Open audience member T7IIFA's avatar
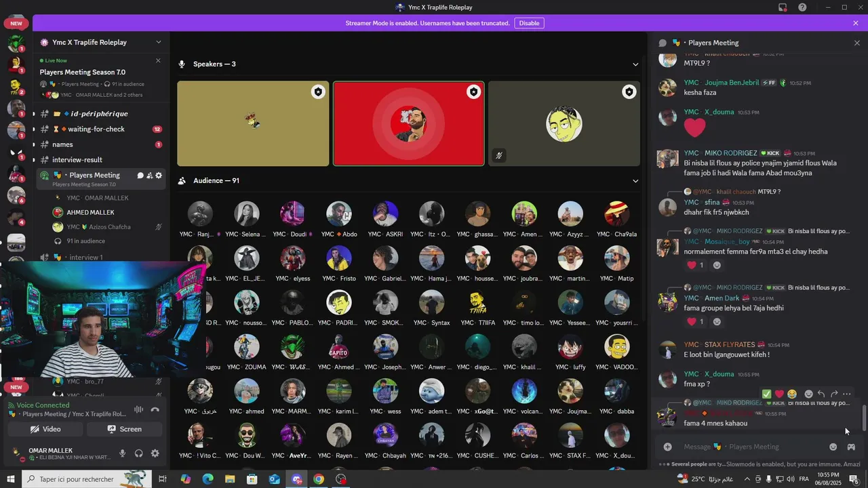The height and width of the screenshot is (488, 868). tap(478, 302)
